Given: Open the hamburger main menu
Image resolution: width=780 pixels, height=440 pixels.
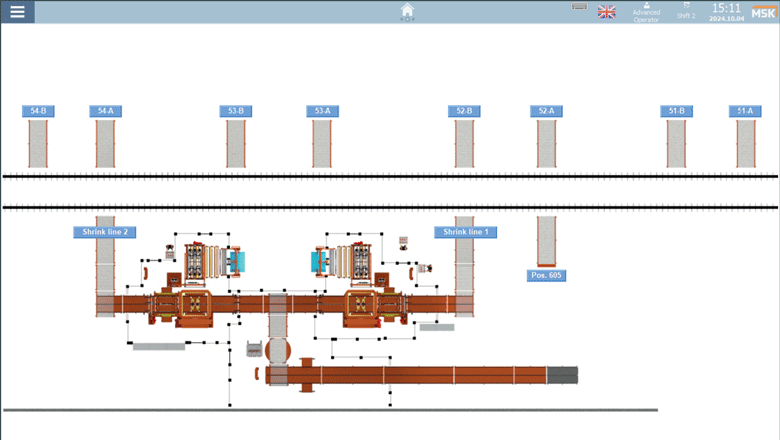Looking at the screenshot, I should tap(17, 12).
